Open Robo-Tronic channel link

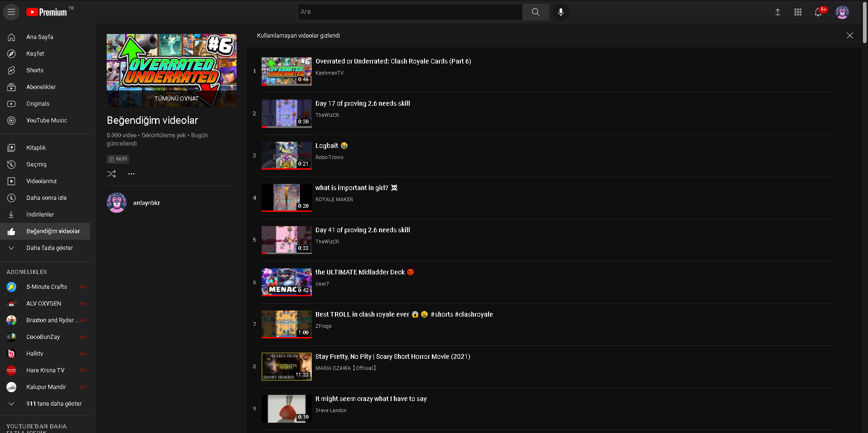pyautogui.click(x=329, y=157)
